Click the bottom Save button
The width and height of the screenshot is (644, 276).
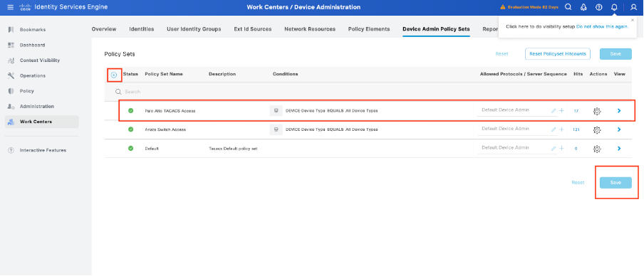pos(616,183)
